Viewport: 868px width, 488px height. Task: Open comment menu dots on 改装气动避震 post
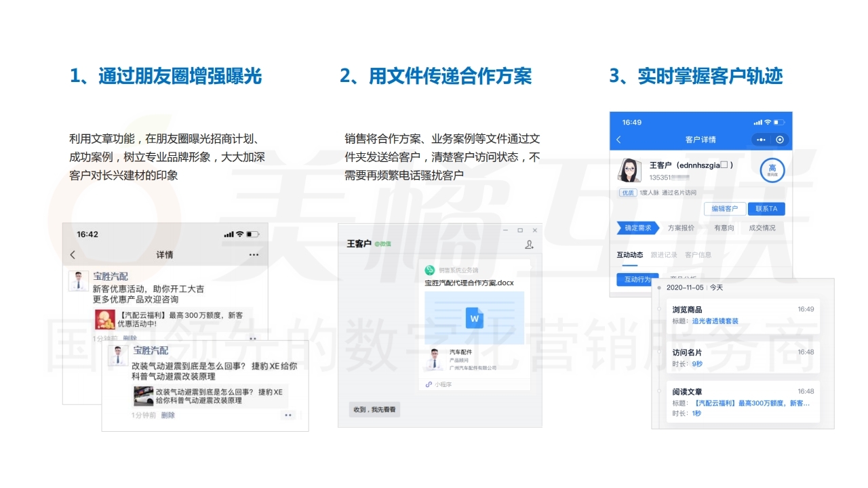[288, 415]
